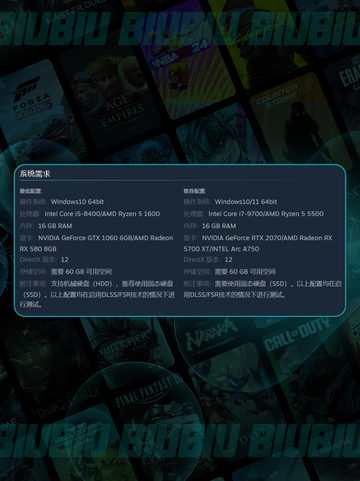Click "NVIDIA GeForce RTX 2070/AMD Radeon RX" line
The image size is (360, 481).
[x=267, y=238]
